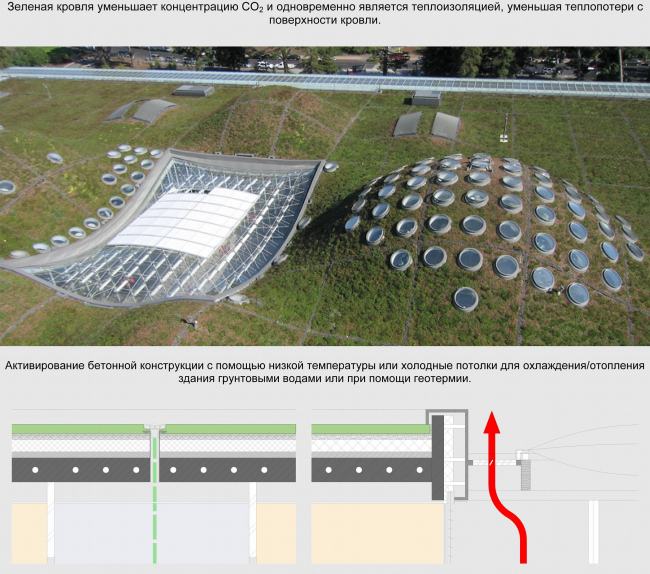The height and width of the screenshot is (574, 650).
Task: Click the word геотермии in the lower caption
Action: 438,378
